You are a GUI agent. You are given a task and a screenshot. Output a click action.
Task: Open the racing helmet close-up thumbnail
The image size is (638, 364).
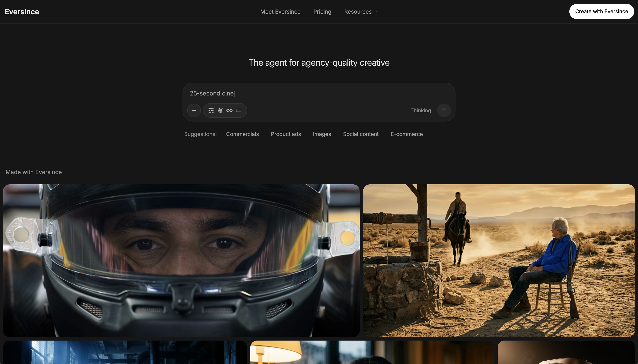[181, 260]
